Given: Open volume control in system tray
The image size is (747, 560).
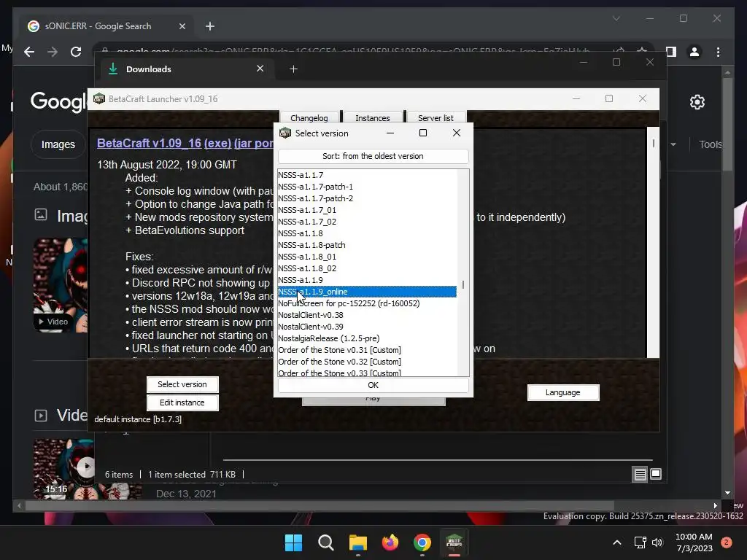Looking at the screenshot, I should 657,542.
